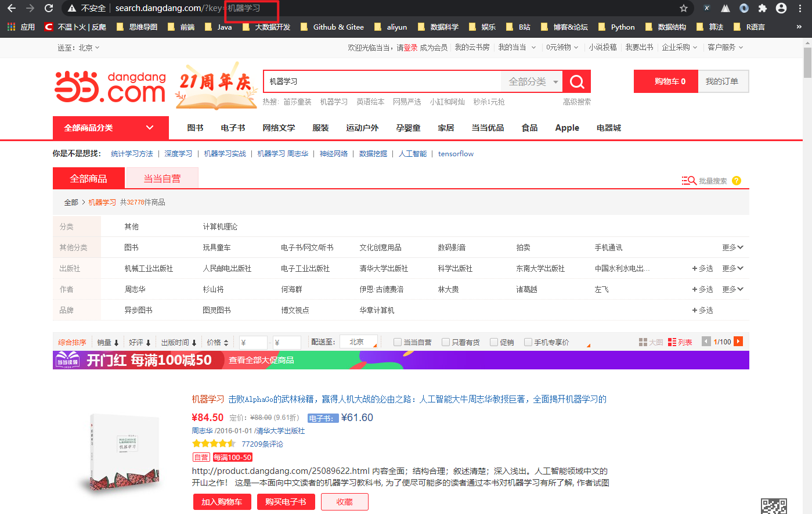Check the 当当自营 filter checkbox
The width and height of the screenshot is (812, 514).
(x=398, y=342)
